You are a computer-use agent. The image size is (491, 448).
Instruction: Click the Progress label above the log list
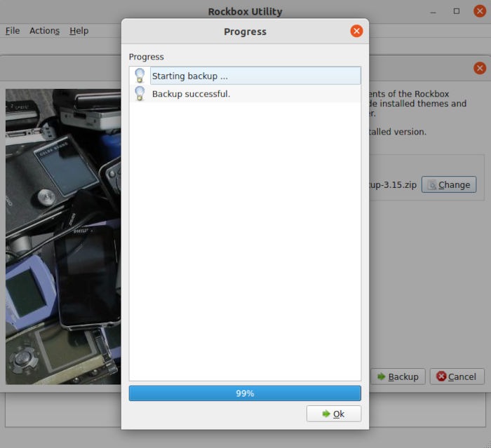click(146, 57)
